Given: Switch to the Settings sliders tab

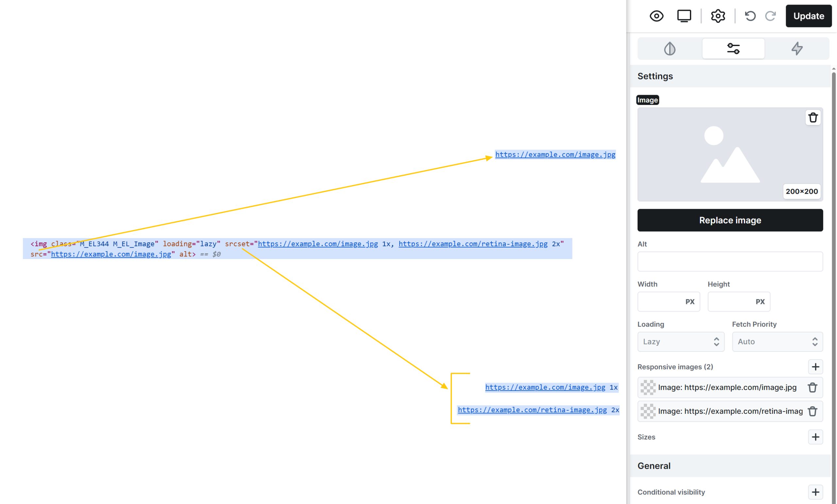Looking at the screenshot, I should 733,49.
